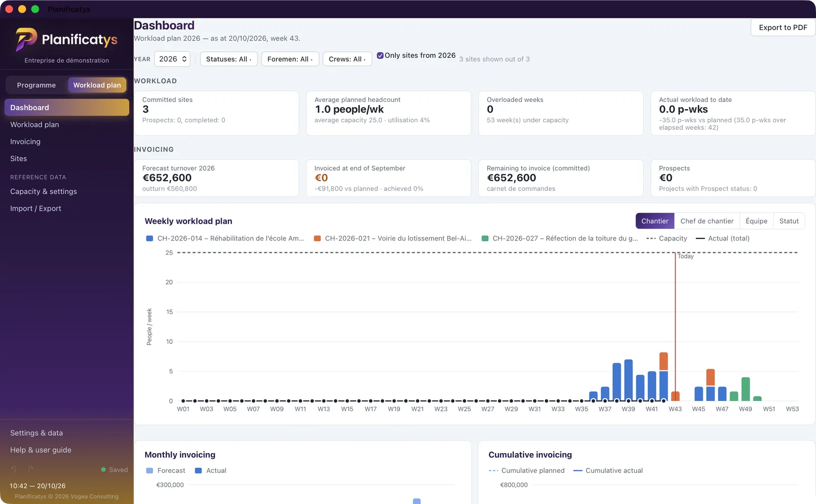816x504 pixels.
Task: Open Dashboard in the sidebar
Action: coord(67,108)
